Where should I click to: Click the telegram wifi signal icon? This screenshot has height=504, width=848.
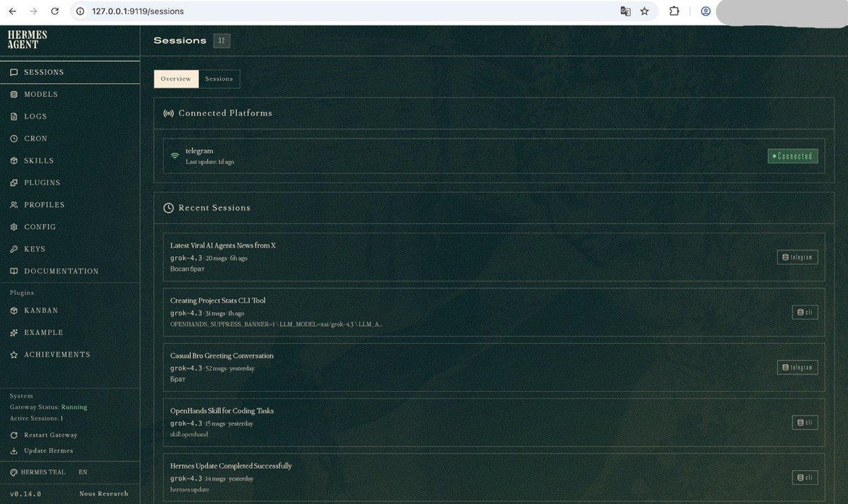tap(175, 156)
